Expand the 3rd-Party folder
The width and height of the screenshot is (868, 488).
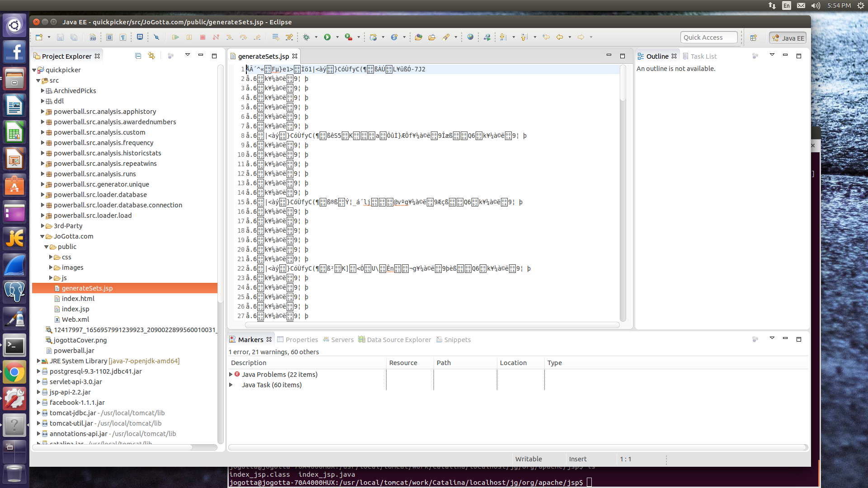tap(42, 226)
